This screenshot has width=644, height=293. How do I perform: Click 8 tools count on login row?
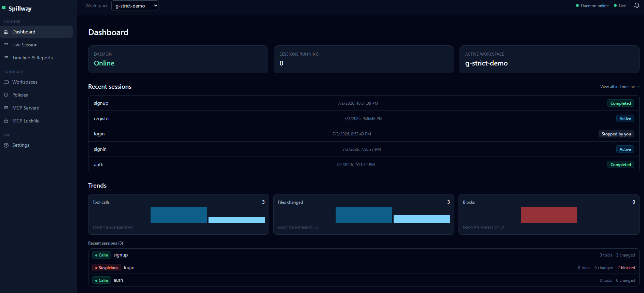coord(584,268)
